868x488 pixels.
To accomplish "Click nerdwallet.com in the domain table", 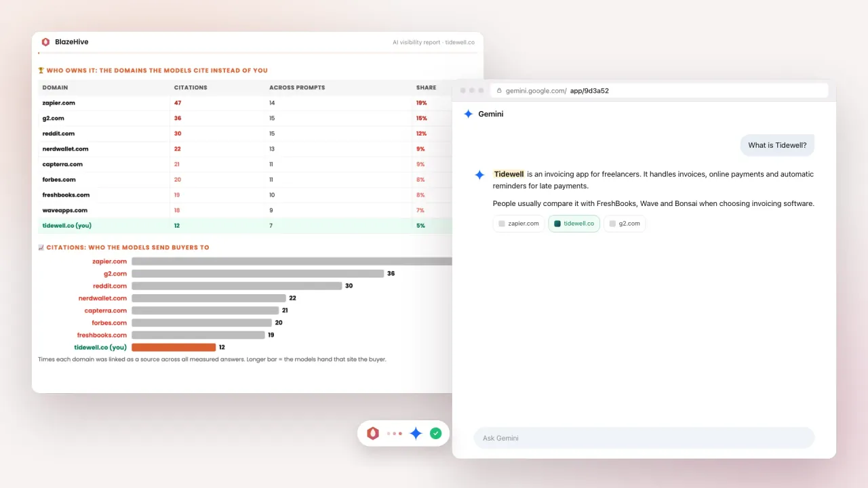I will tap(65, 149).
